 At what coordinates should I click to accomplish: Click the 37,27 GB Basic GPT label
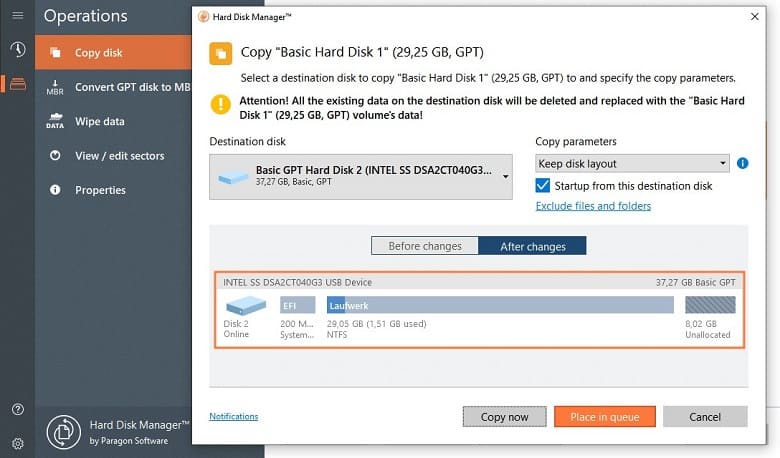click(695, 282)
